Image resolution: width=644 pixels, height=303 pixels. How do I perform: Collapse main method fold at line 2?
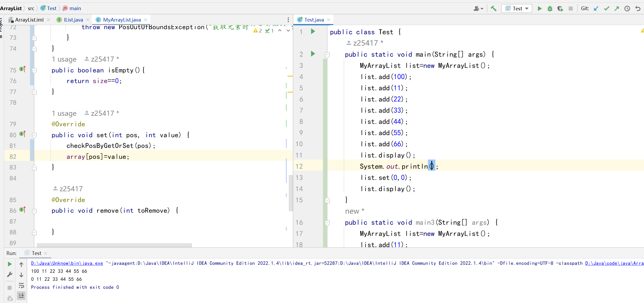point(327,55)
